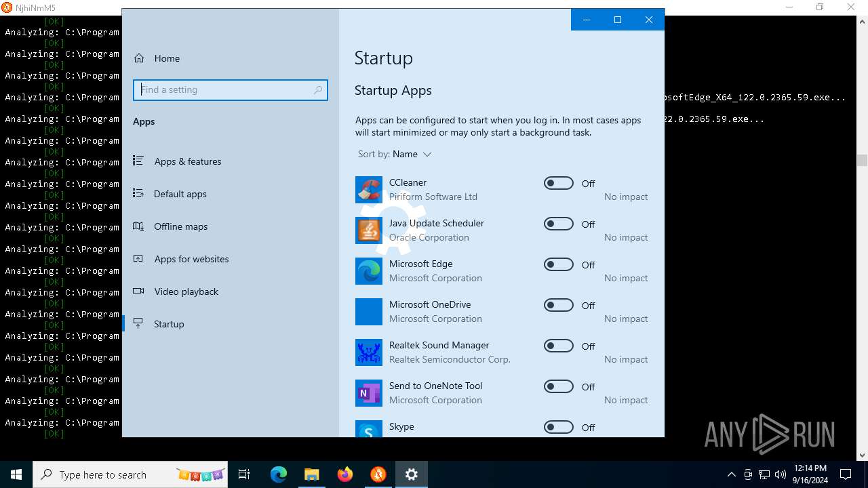This screenshot has height=488, width=868.
Task: Show hidden system tray icons
Action: 731,474
